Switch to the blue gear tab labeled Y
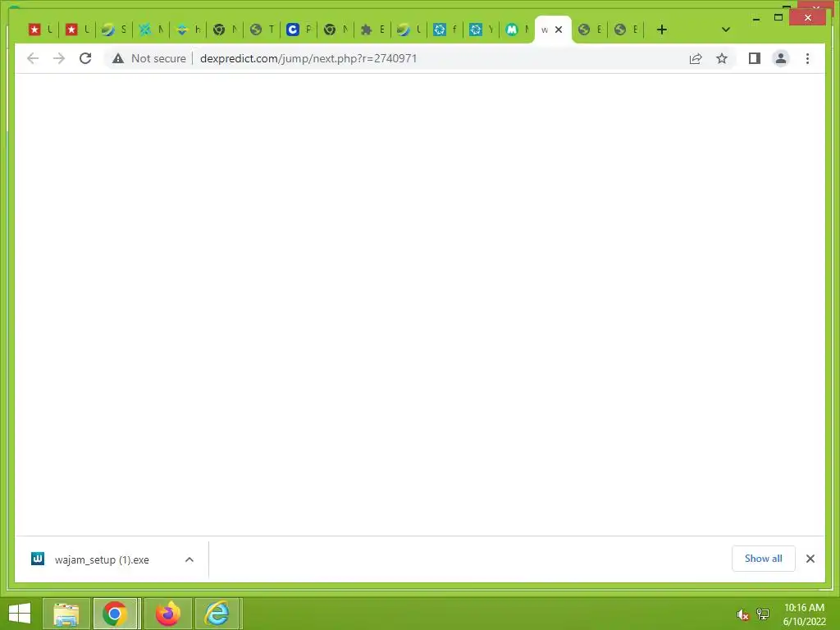The width and height of the screenshot is (840, 630). pos(482,30)
